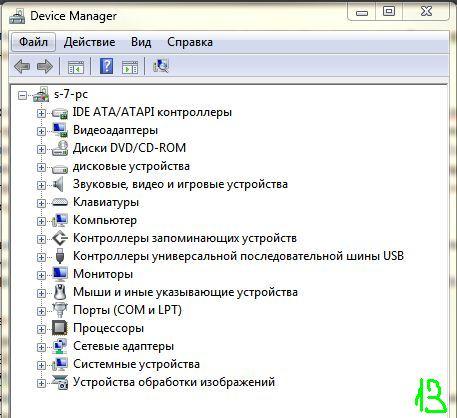Screen dimensions: 457x418
Task: Select Устройства обработки изображений text label
Action: (x=174, y=382)
